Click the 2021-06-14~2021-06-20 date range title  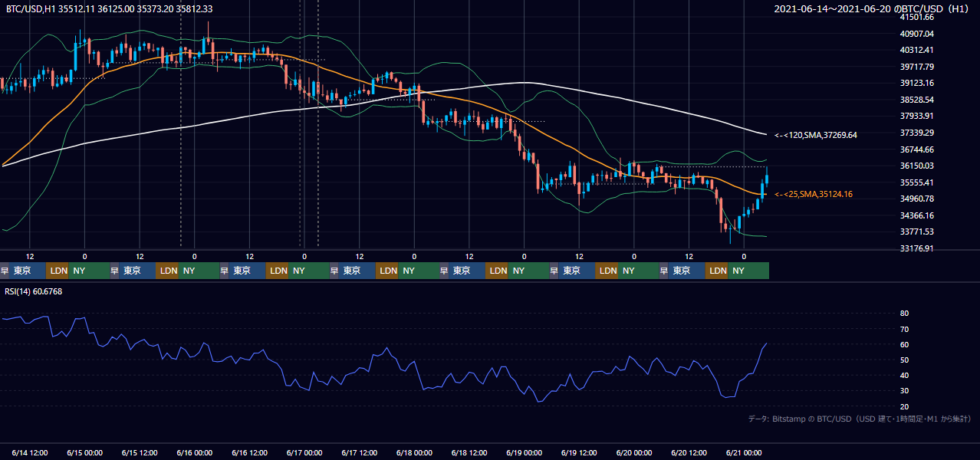pyautogui.click(x=873, y=9)
